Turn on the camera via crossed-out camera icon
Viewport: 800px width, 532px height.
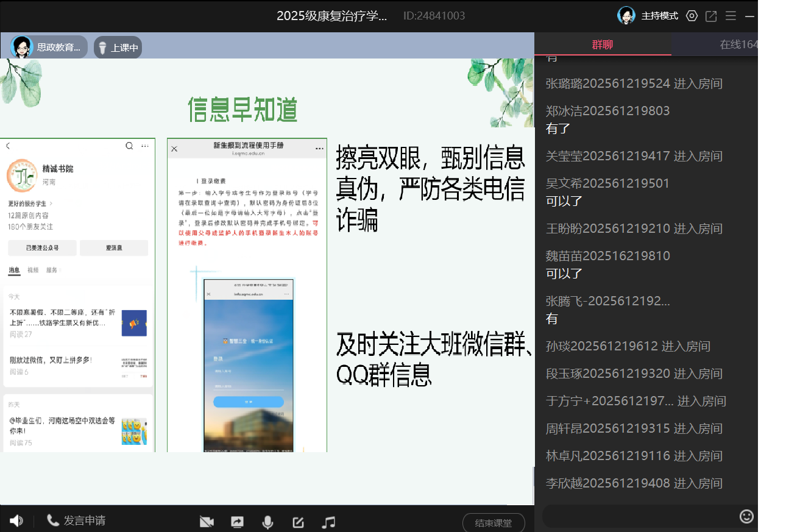point(207,522)
